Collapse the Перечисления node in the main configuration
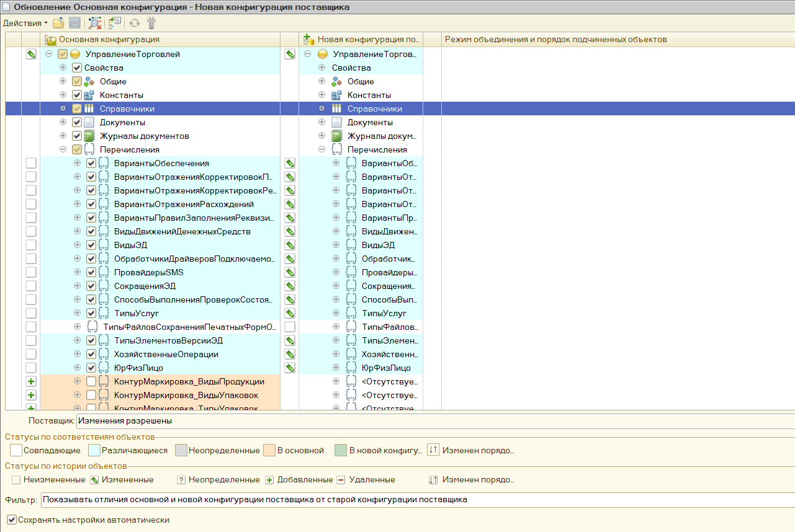795x532 pixels. click(x=63, y=149)
